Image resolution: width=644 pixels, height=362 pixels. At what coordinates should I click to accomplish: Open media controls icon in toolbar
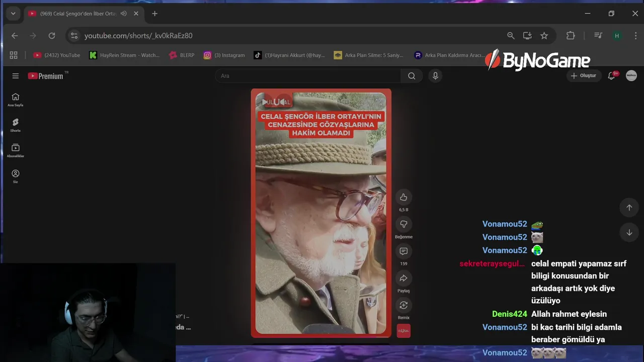point(598,36)
